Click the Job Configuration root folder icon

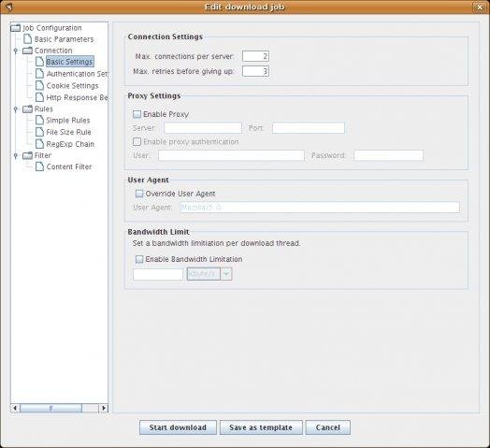coord(16,28)
